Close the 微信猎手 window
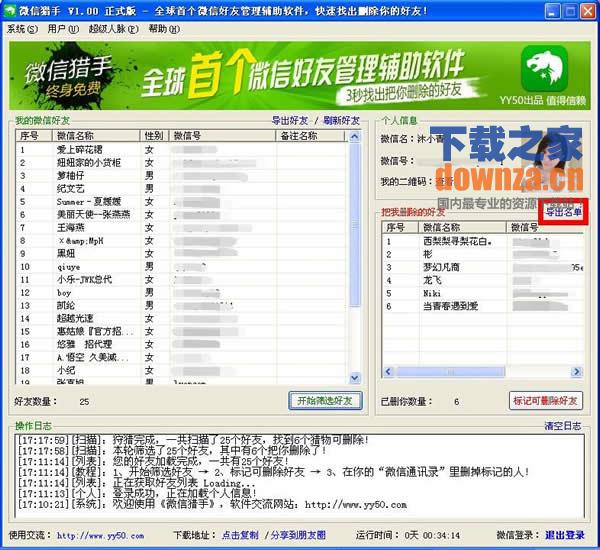The width and height of the screenshot is (600, 550). pyautogui.click(x=588, y=11)
